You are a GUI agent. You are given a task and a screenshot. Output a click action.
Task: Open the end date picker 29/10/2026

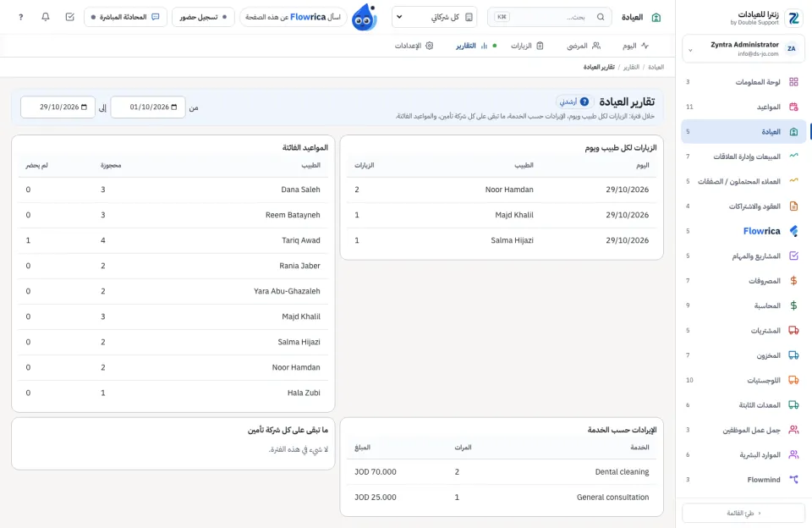pos(58,107)
